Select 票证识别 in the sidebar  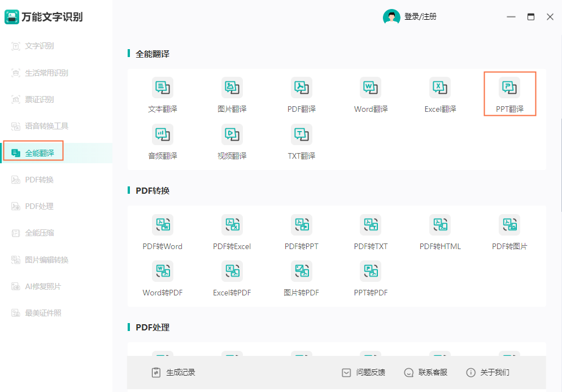56,99
